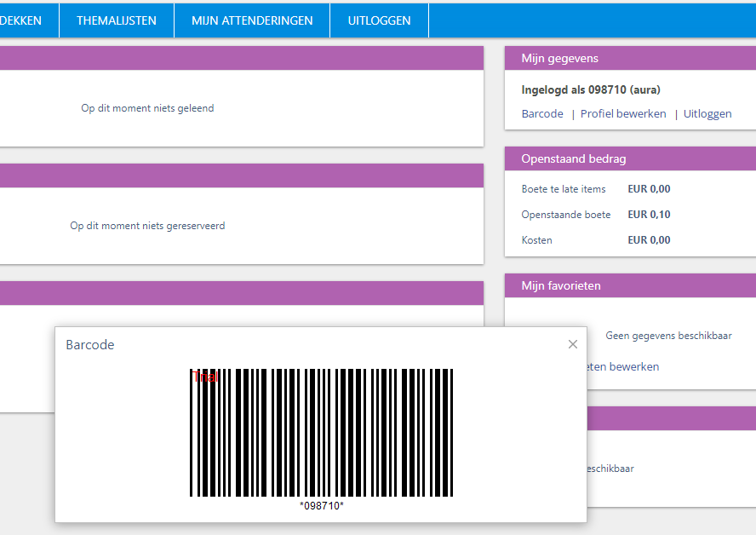
Task: Open the Themalijsten navigation tab
Action: click(117, 20)
